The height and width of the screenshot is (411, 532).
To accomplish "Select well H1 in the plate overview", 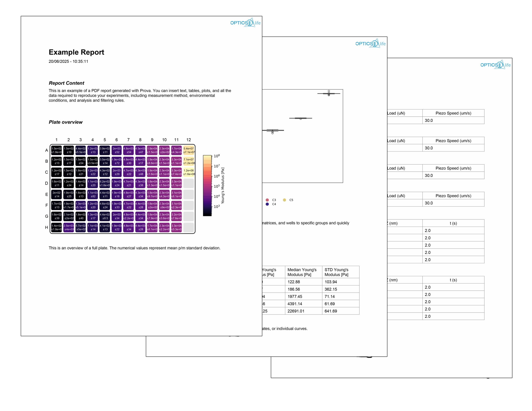I will pyautogui.click(x=57, y=227).
